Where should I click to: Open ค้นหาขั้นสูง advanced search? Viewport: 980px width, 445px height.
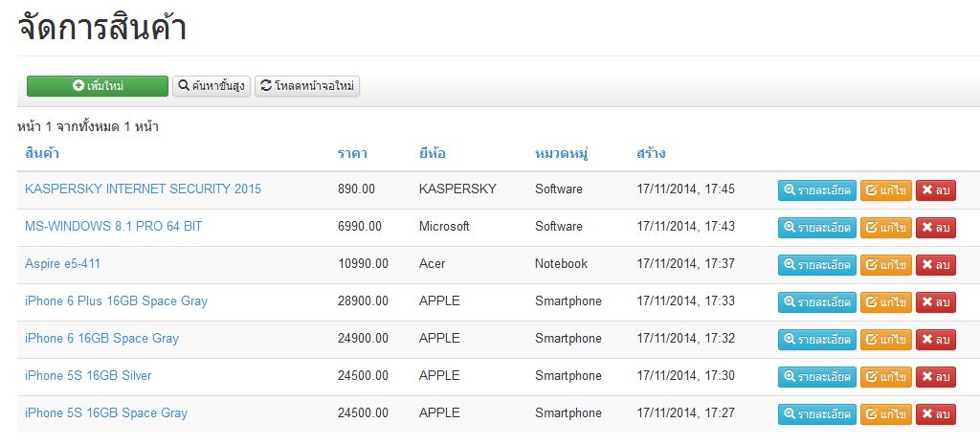click(212, 86)
